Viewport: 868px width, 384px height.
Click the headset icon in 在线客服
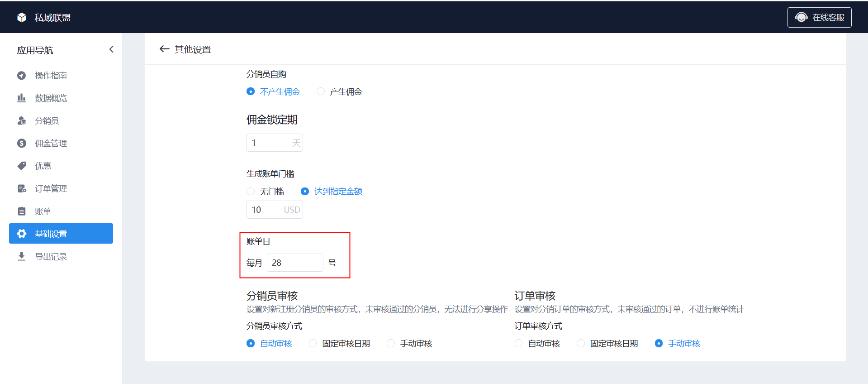tap(801, 18)
